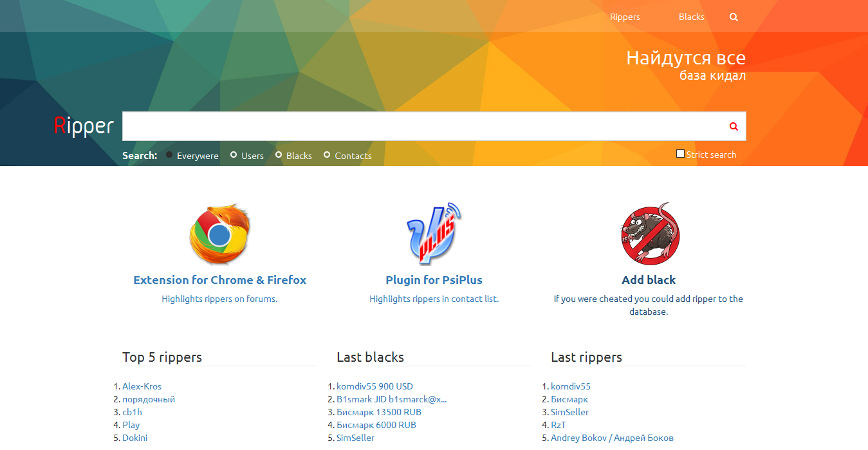This screenshot has width=868, height=450.
Task: Open top ripper Alex-Kros
Action: click(142, 386)
